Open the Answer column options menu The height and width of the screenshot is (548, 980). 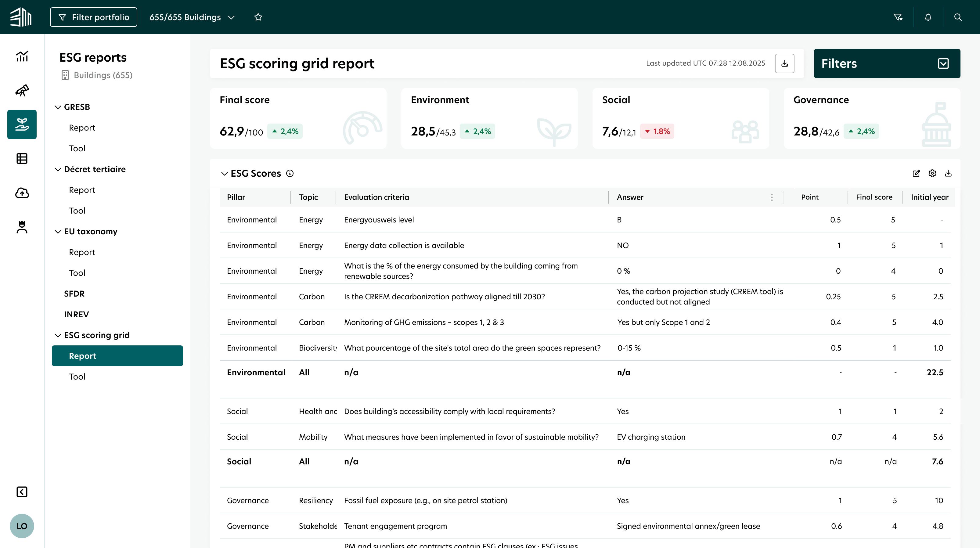[x=772, y=197]
